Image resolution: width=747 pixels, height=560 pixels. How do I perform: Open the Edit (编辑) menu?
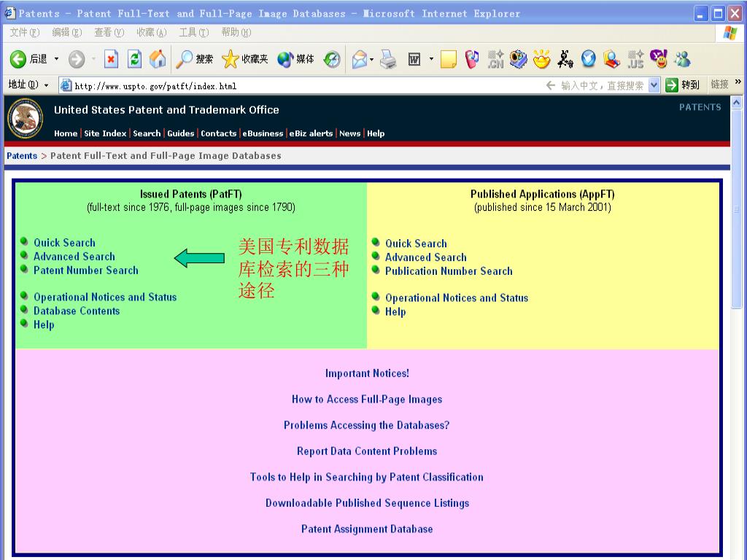click(66, 32)
